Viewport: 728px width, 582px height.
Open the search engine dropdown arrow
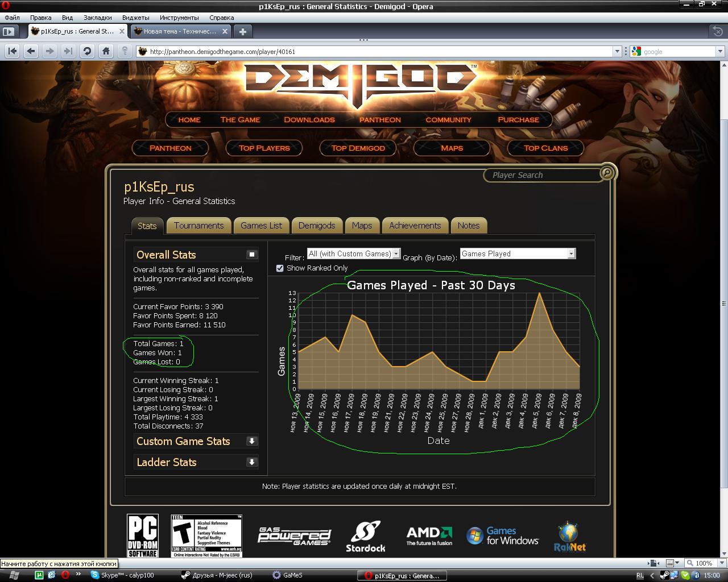(721, 52)
